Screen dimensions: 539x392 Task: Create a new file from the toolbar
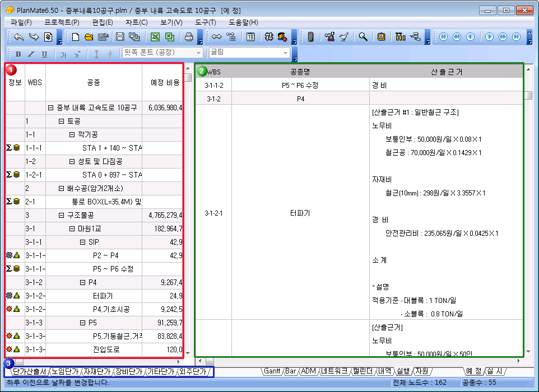tap(76, 37)
